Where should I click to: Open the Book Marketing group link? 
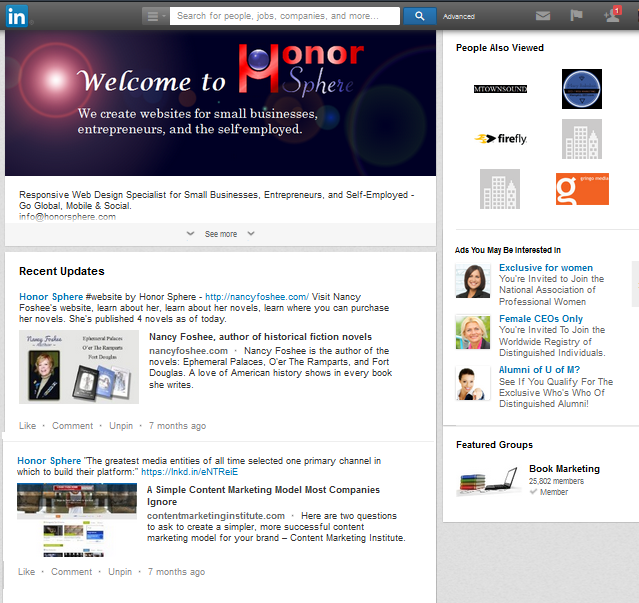point(564,469)
